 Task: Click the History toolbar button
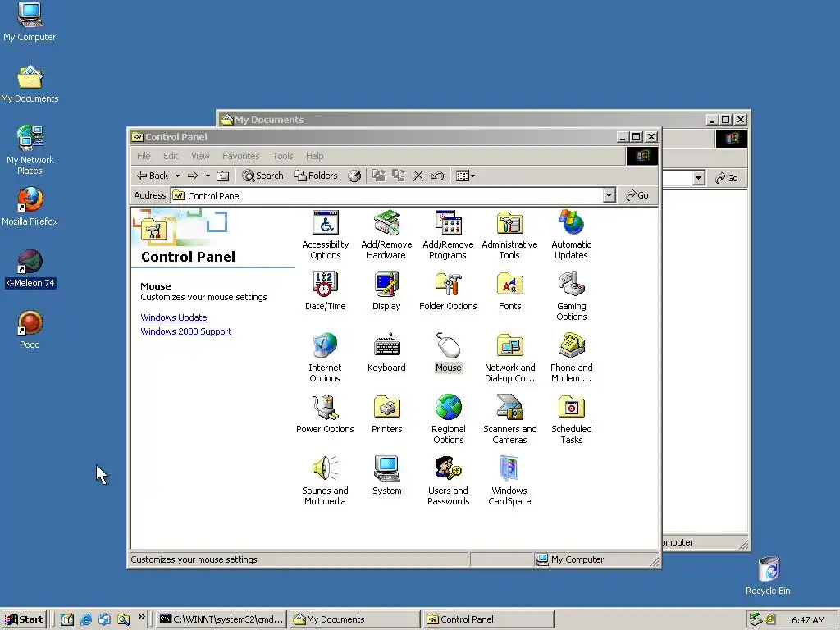coord(354,176)
